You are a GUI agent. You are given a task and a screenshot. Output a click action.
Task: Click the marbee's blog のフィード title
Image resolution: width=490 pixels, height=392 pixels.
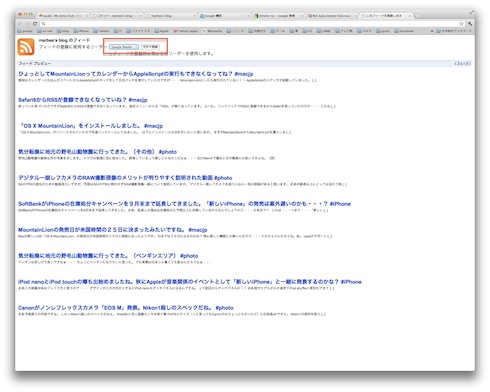click(x=64, y=40)
